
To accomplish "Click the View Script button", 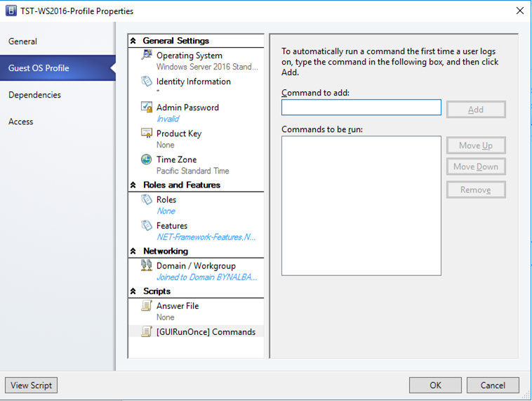I will pos(31,385).
